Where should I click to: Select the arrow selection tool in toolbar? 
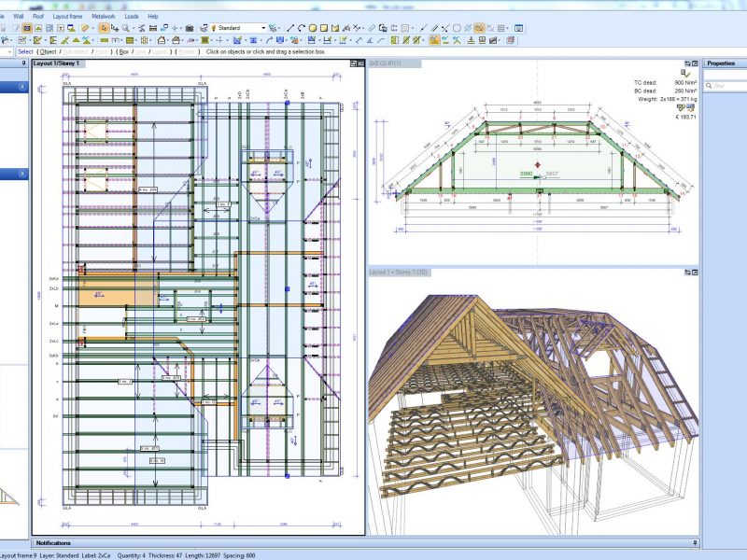click(104, 28)
